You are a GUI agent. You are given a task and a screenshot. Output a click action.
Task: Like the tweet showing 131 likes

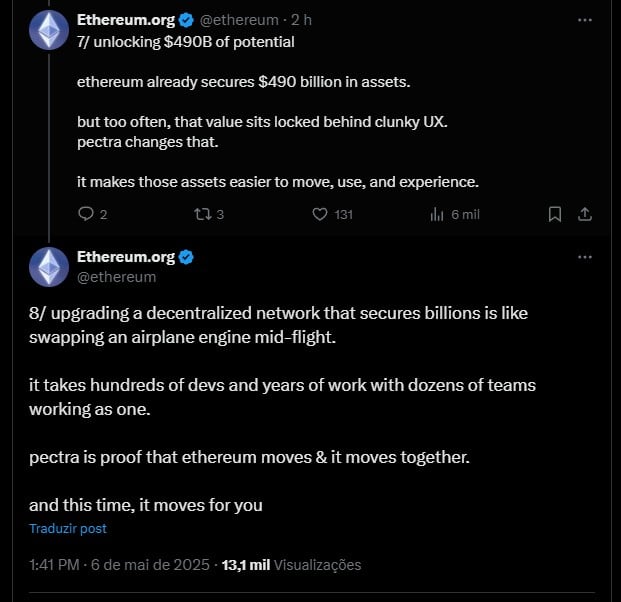point(332,214)
